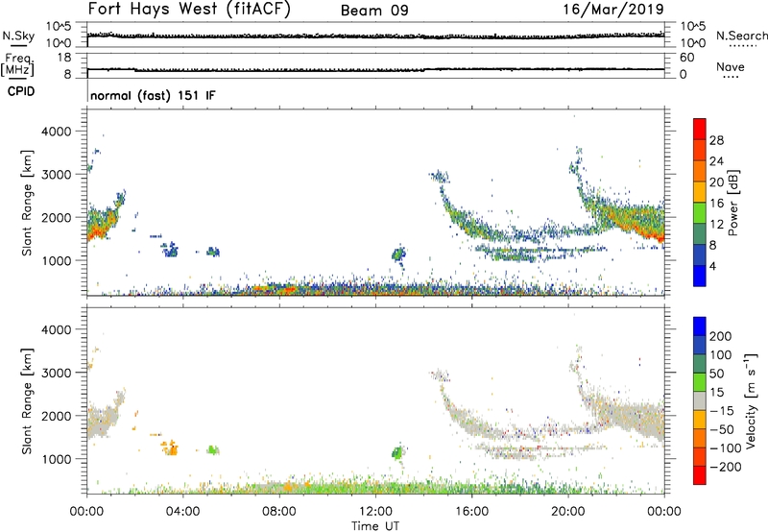Click the "Velocity [m s-1]" colorbar title
Image resolution: width=768 pixels, height=532 pixels.
tap(750, 400)
